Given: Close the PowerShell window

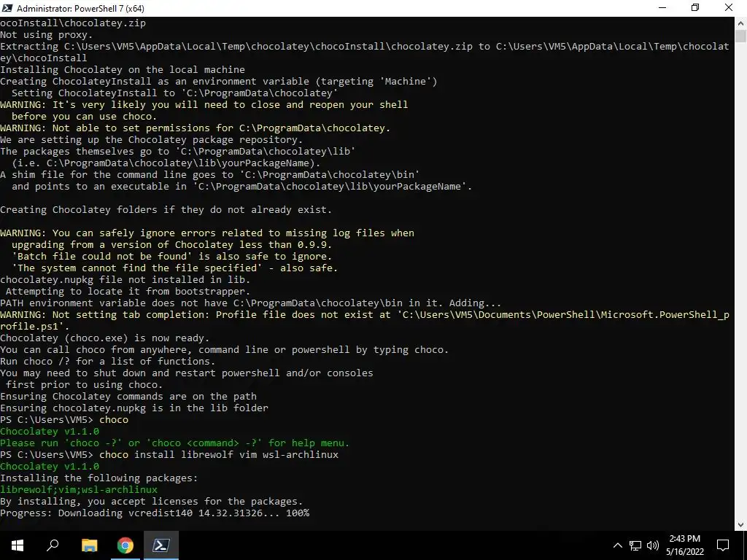Looking at the screenshot, I should click(x=729, y=7).
